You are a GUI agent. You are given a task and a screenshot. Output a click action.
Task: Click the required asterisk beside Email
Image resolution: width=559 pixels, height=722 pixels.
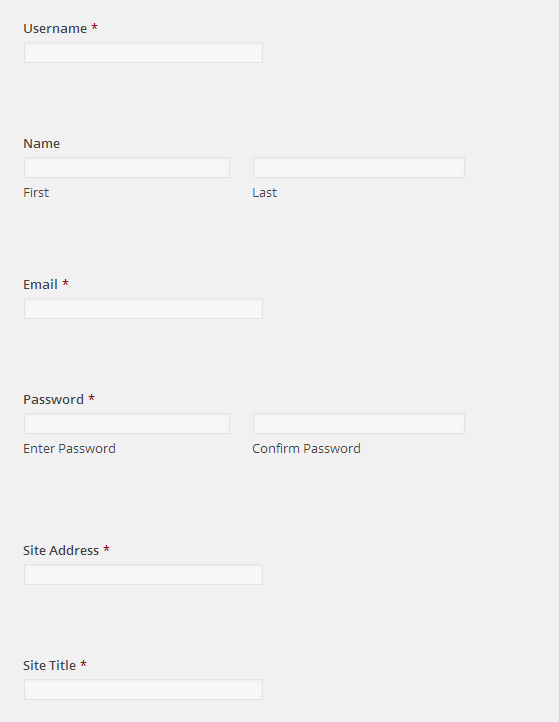(x=65, y=283)
